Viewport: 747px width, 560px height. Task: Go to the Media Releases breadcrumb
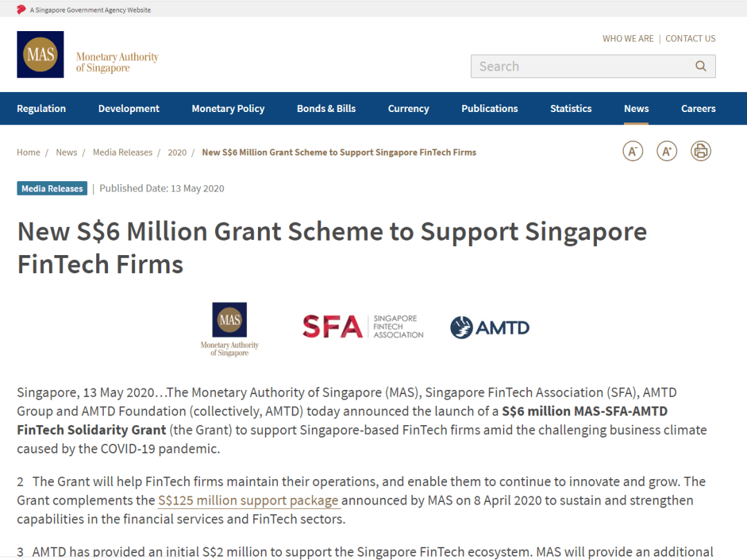click(x=122, y=152)
